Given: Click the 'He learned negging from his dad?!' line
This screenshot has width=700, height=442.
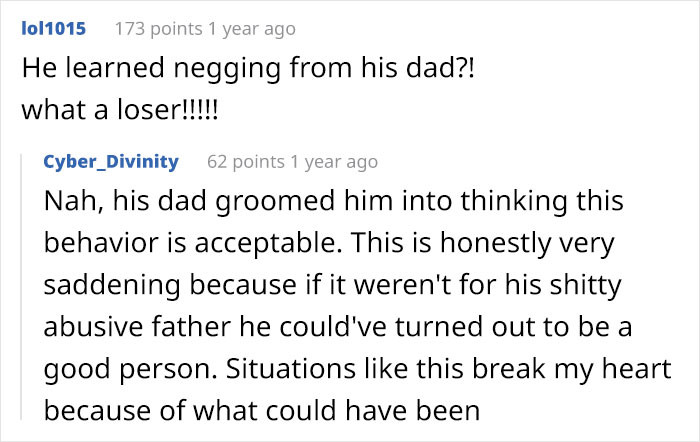Looking at the screenshot, I should pos(248,69).
